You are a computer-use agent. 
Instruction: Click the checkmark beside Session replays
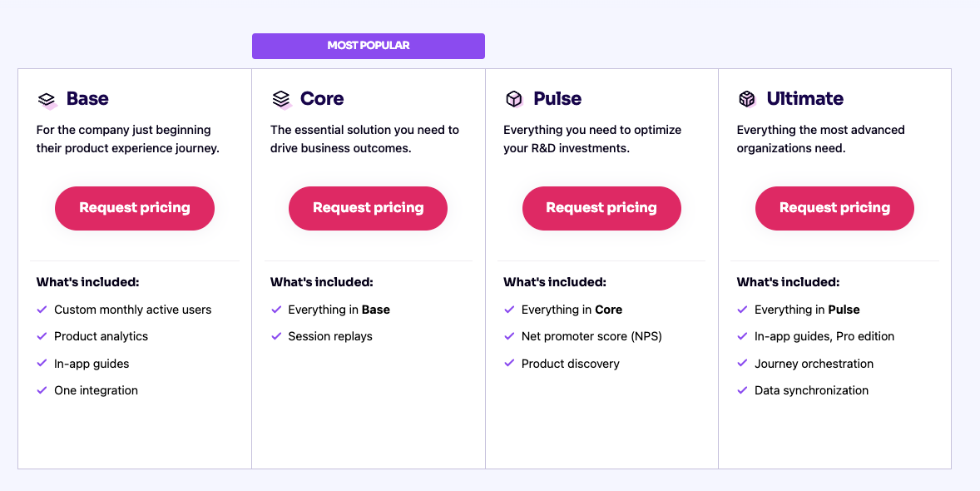(275, 336)
